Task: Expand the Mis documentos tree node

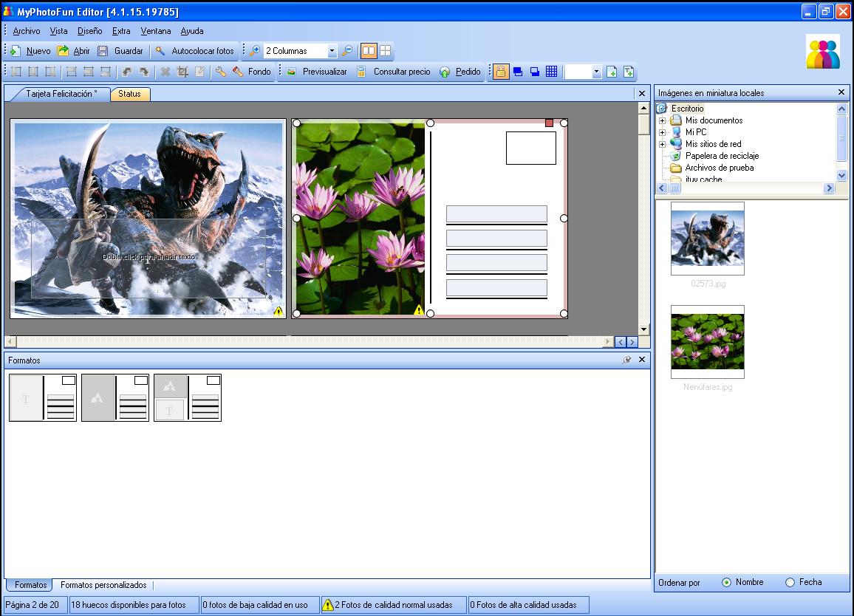Action: click(x=662, y=120)
